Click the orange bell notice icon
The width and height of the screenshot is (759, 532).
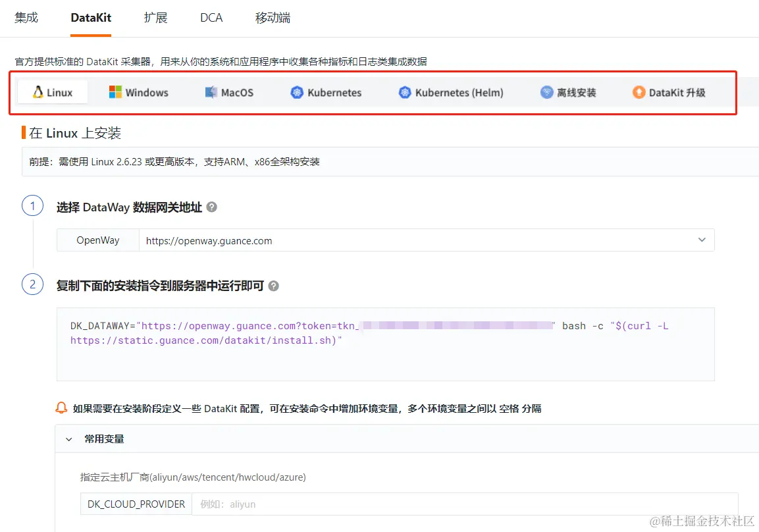point(61,408)
